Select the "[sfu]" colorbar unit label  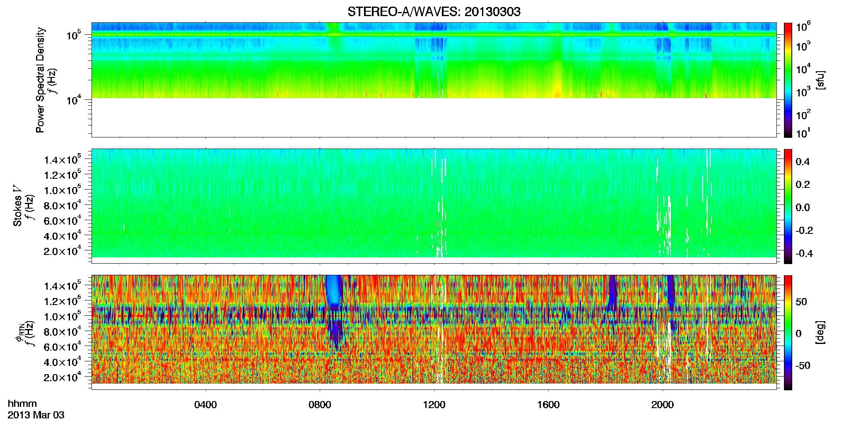click(820, 80)
